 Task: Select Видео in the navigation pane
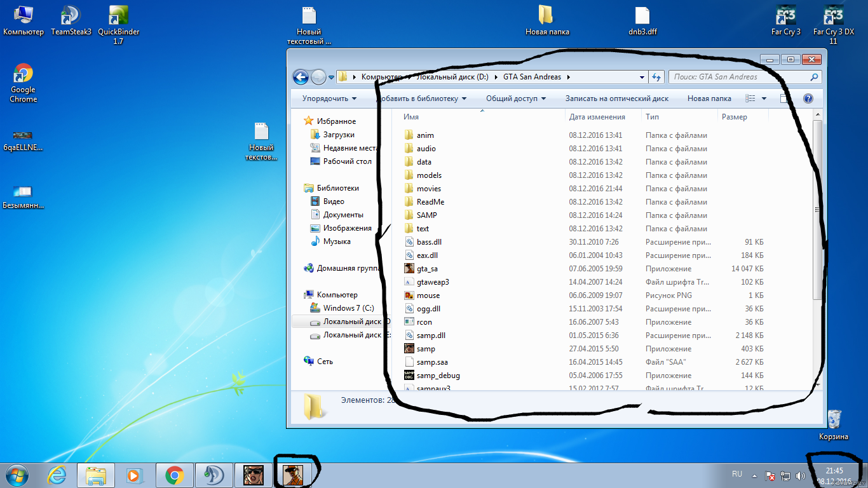(x=333, y=201)
